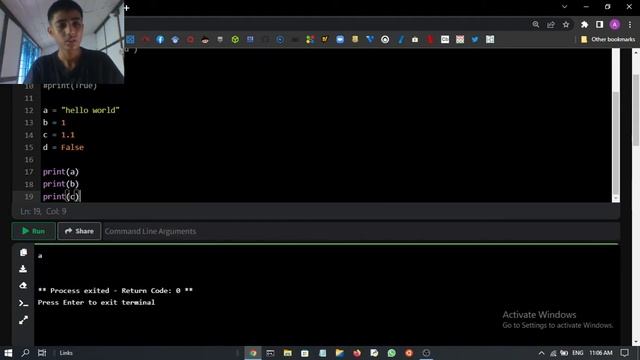Open Firefox from the taskbar
The height and width of the screenshot is (360, 640).
pyautogui.click(x=357, y=353)
